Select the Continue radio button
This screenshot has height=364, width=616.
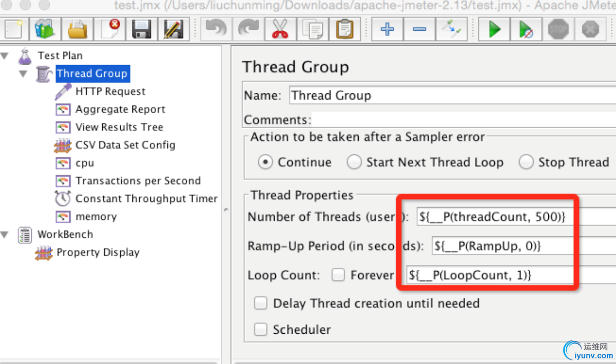265,163
